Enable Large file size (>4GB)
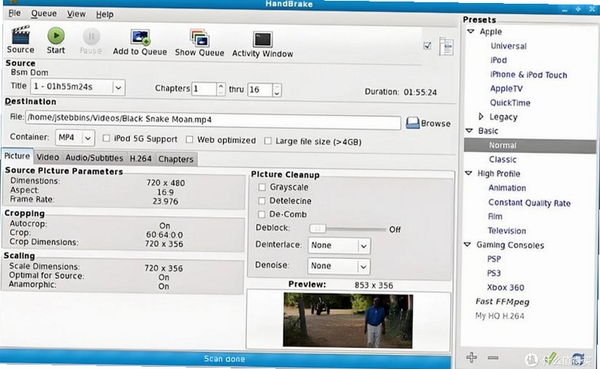Image resolution: width=600 pixels, height=369 pixels. [268, 141]
